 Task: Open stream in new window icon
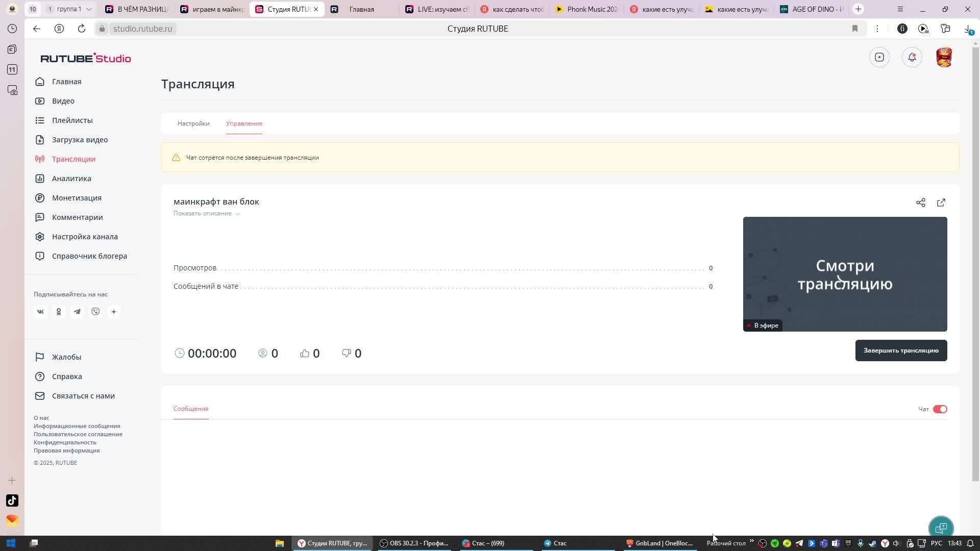(x=941, y=203)
